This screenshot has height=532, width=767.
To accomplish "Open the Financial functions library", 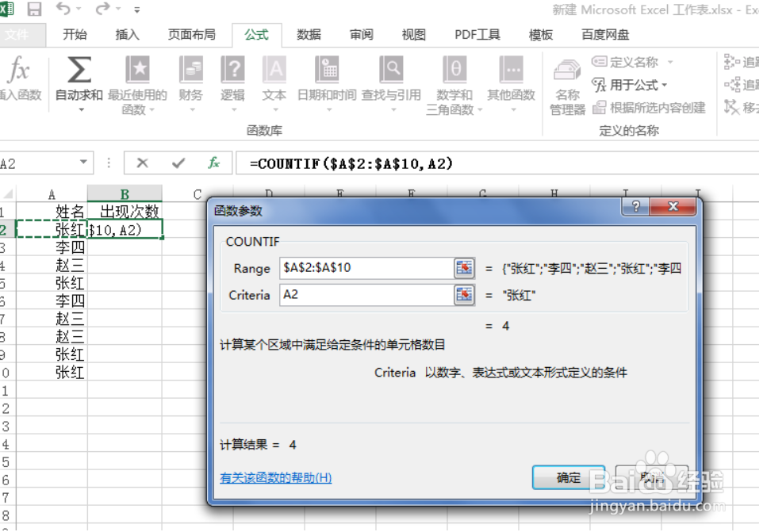I will tap(191, 70).
